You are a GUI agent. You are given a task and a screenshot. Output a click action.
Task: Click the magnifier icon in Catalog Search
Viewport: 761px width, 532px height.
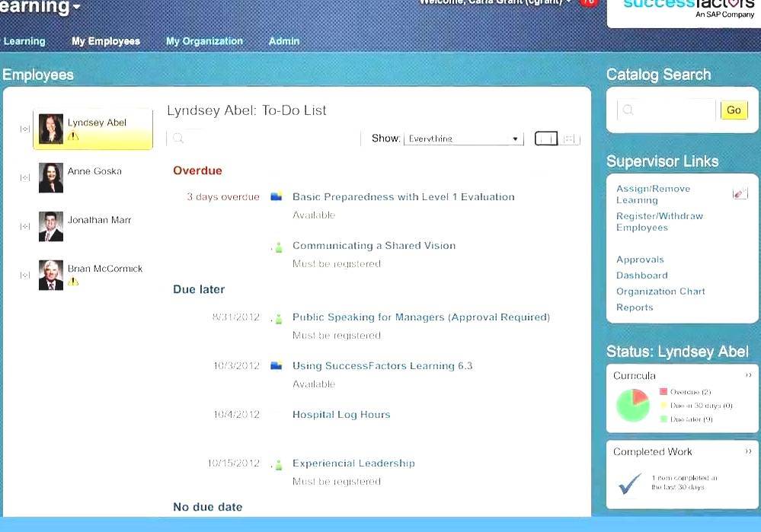tap(628, 110)
